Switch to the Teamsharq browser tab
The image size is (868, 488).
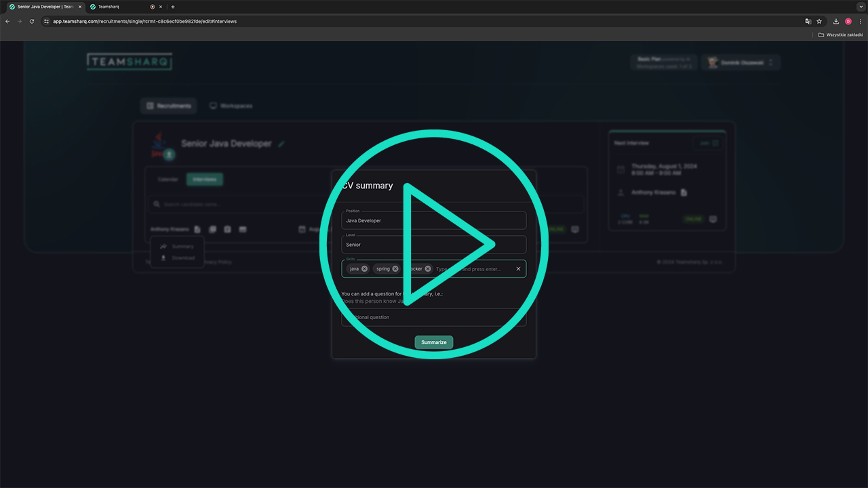tap(119, 7)
